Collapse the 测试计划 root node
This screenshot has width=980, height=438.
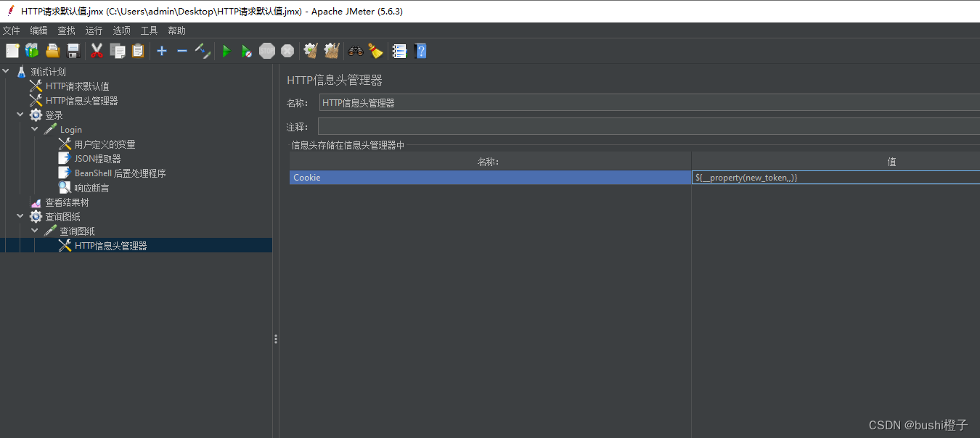click(7, 72)
